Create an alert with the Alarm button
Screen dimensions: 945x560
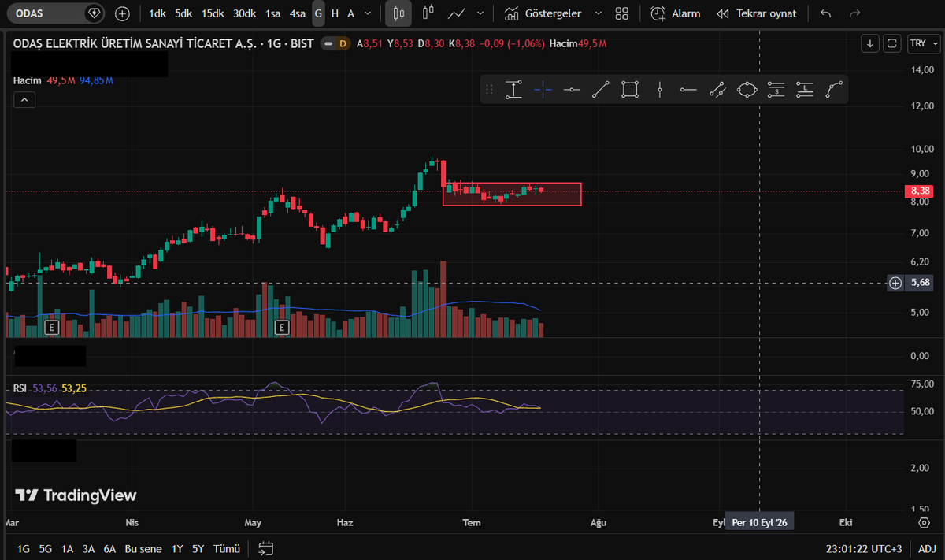tap(676, 13)
